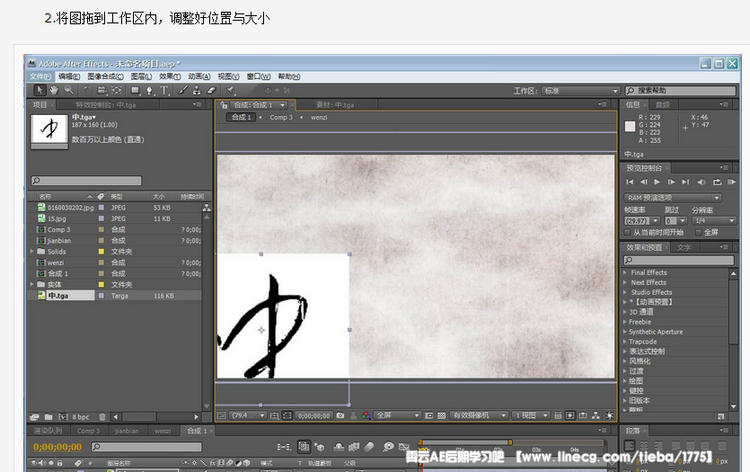Switch to the jianbian timeline tab
This screenshot has height=472, width=750.
[x=127, y=431]
